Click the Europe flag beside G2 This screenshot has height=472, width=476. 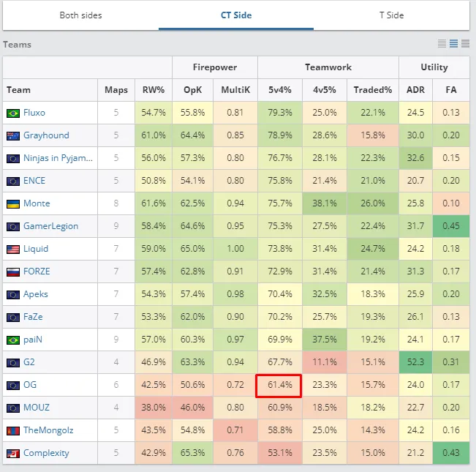point(13,363)
